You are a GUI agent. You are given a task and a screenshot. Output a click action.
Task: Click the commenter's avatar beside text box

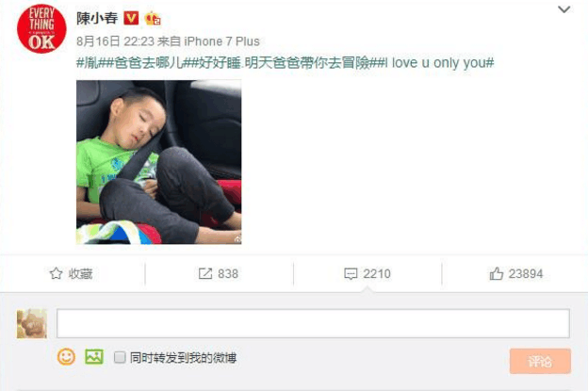[32, 323]
